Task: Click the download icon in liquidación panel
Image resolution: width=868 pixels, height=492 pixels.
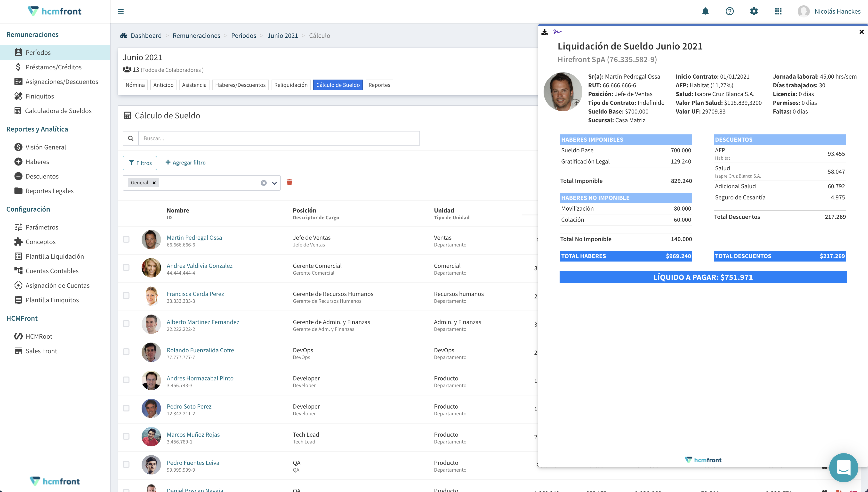Action: tap(544, 32)
